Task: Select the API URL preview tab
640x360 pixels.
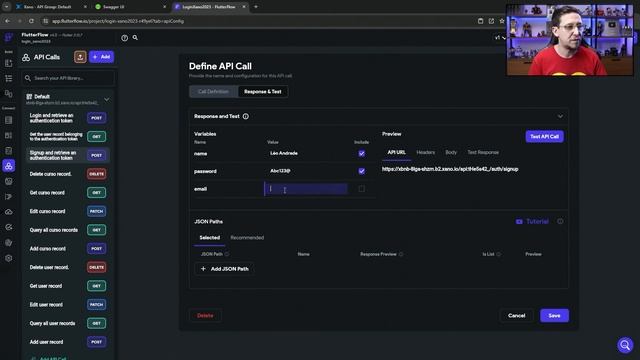Action: 396,152
